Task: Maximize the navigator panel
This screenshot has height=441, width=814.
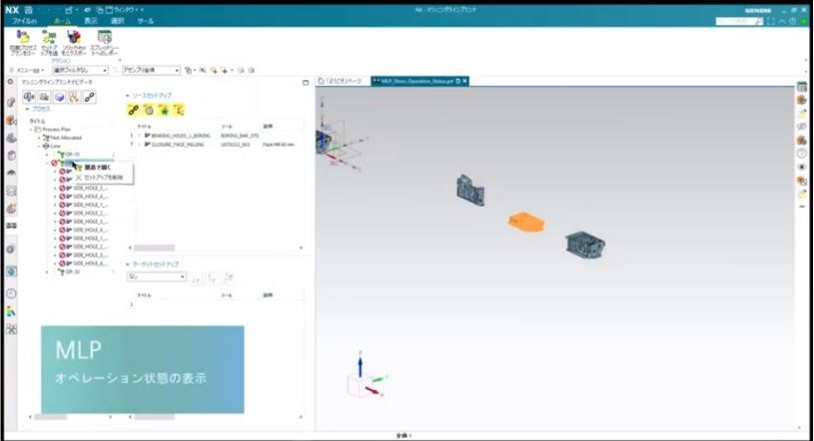Action: [306, 82]
